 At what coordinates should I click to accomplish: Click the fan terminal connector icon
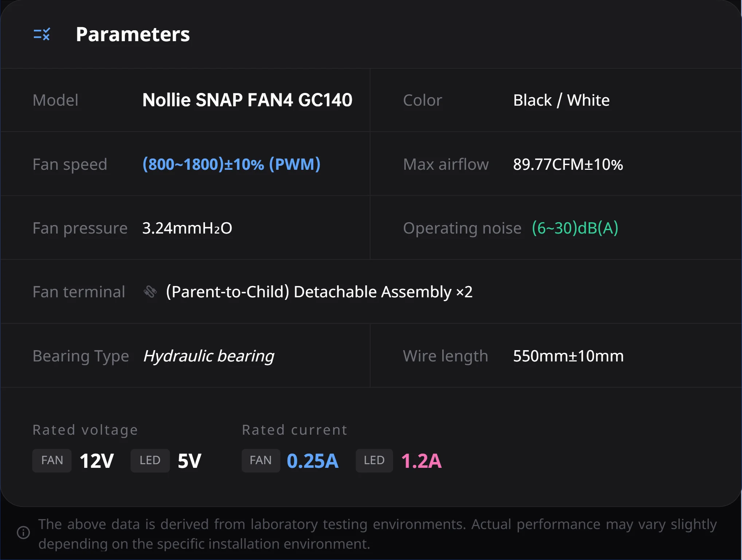coord(150,292)
